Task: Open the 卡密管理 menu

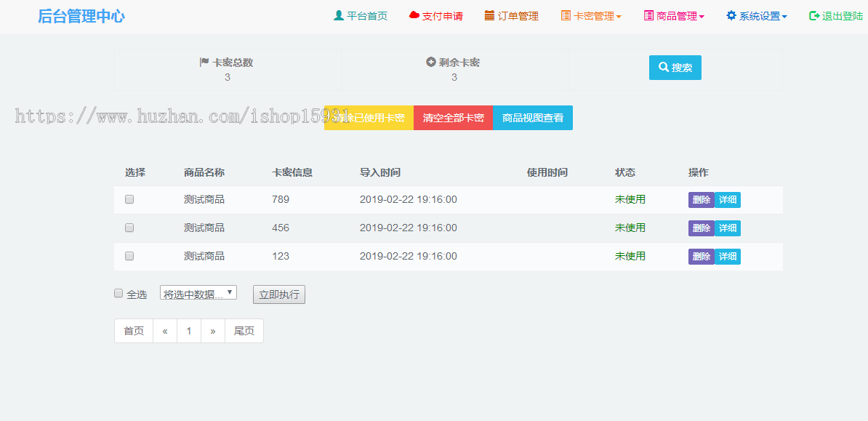Action: (591, 16)
